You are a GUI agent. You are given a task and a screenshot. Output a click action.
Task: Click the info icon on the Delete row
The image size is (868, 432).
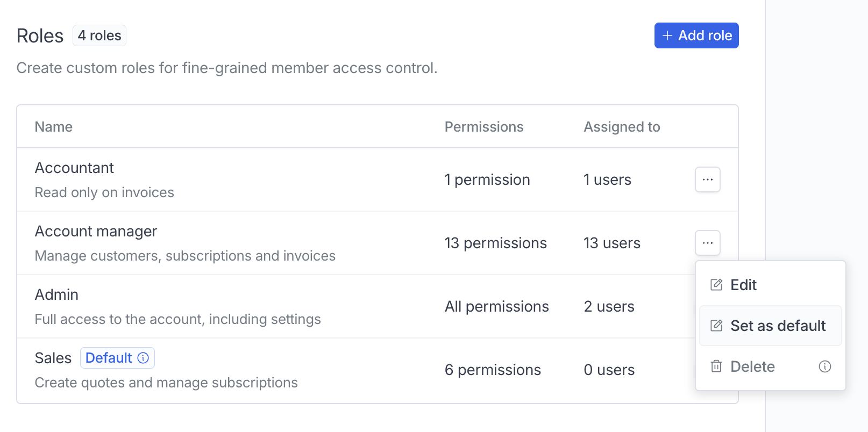coord(824,366)
